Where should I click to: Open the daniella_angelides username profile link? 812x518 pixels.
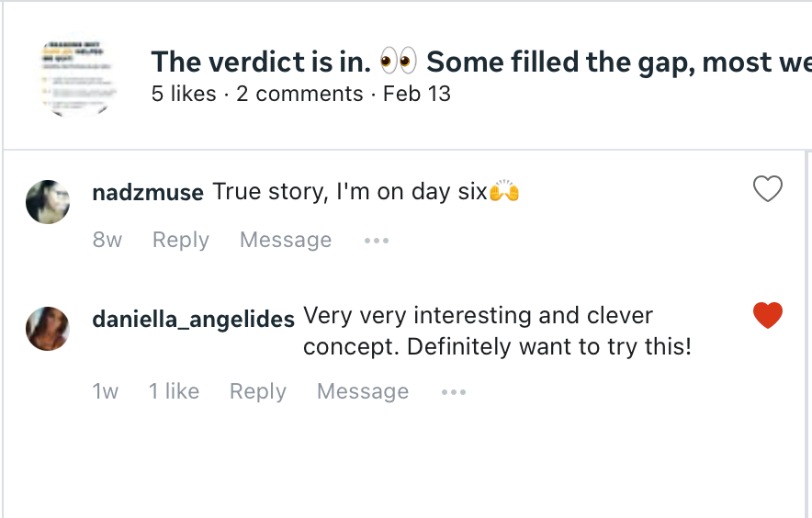click(x=194, y=319)
